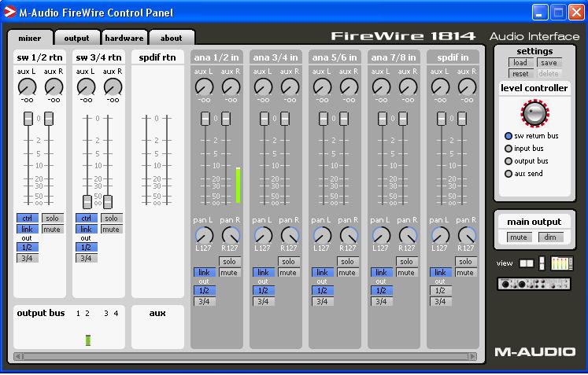Save current settings

point(549,63)
